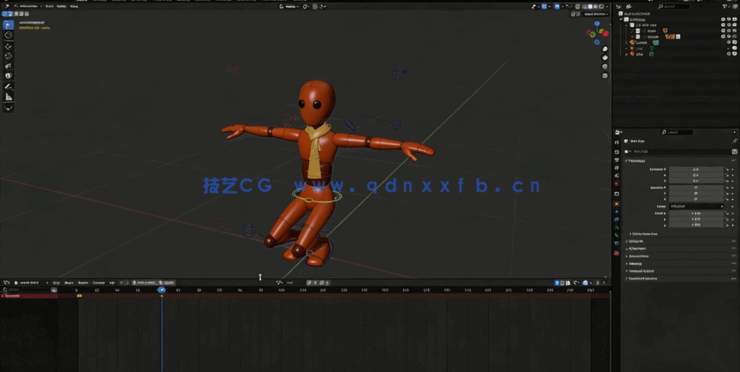
Task: Open the Marker menu in the timeline header
Action: (x=83, y=283)
